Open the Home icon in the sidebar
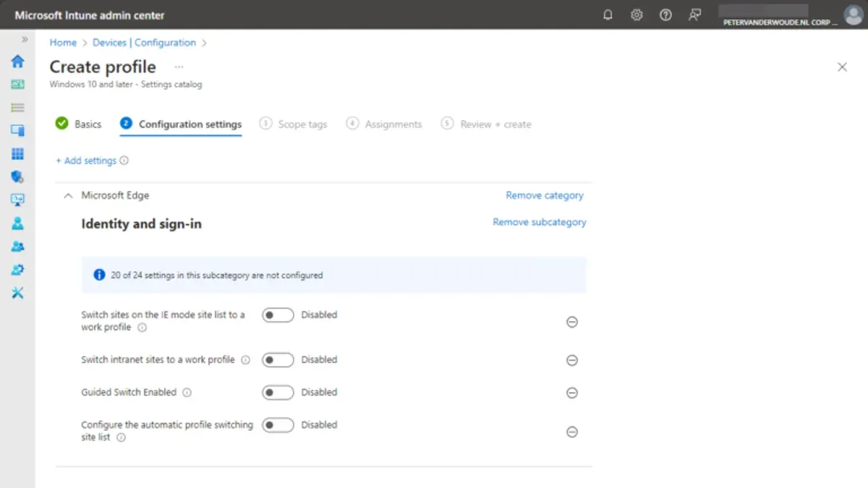 click(x=17, y=61)
